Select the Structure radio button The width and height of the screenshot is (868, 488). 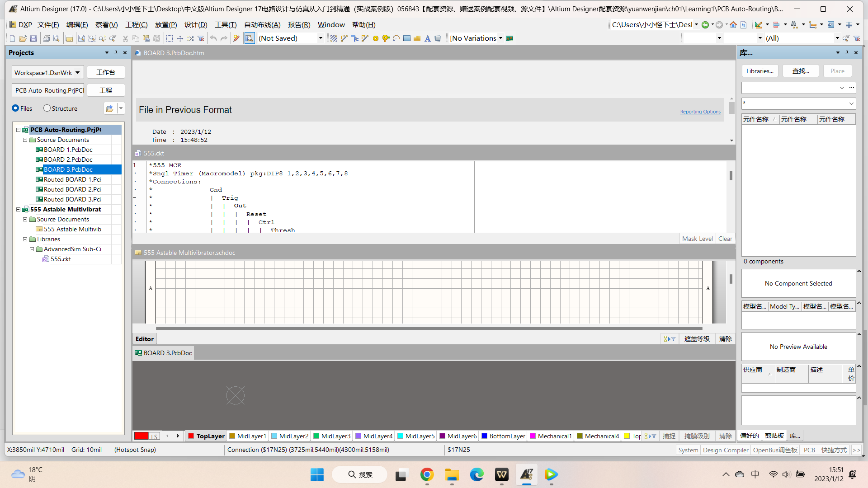click(47, 108)
